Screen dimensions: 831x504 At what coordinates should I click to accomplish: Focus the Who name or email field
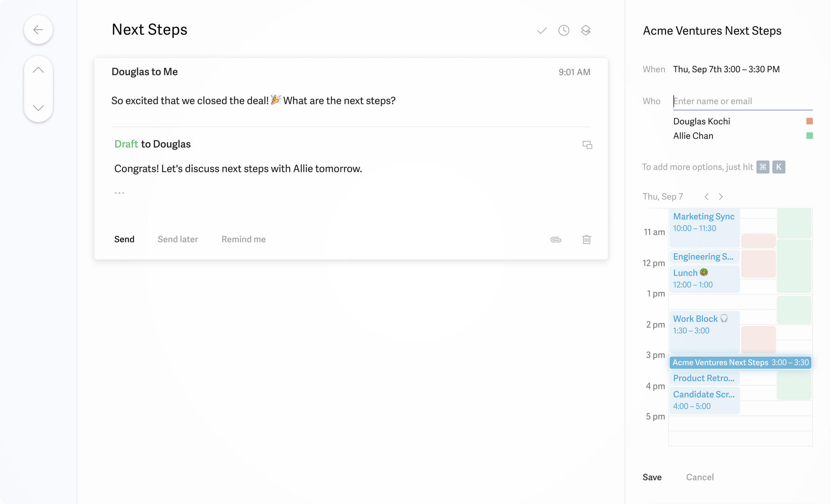[742, 101]
